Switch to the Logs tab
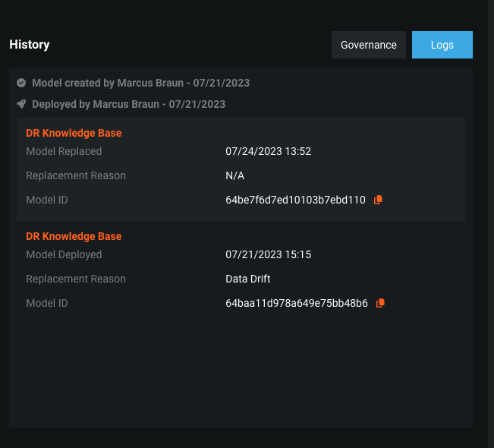Screen dimensions: 494x448 (x=442, y=45)
